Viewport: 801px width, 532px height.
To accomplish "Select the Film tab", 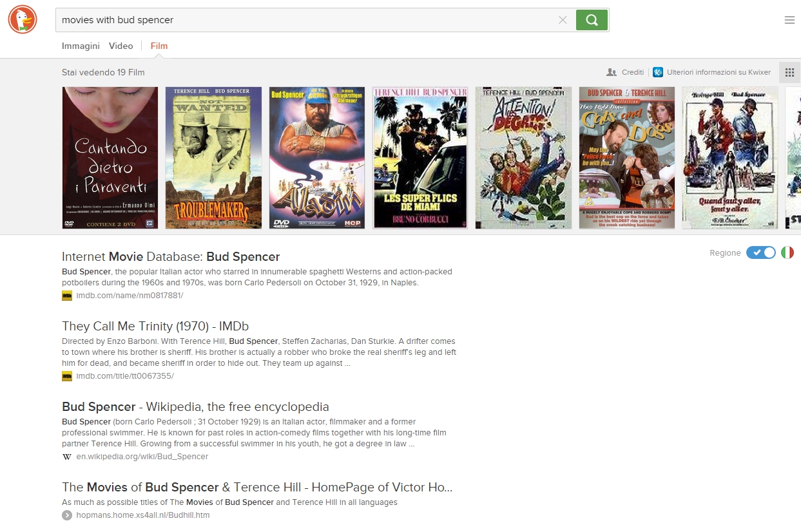I will click(159, 46).
